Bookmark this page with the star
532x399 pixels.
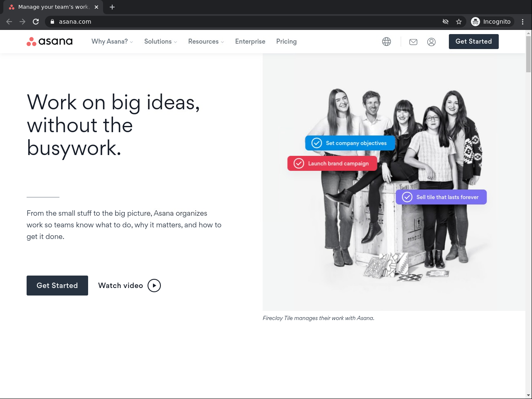tap(459, 22)
